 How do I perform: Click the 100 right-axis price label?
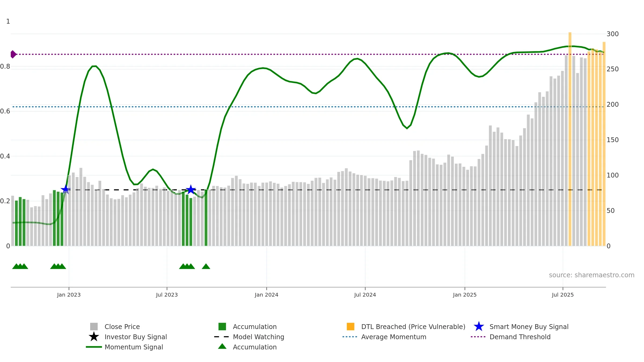click(613, 175)
